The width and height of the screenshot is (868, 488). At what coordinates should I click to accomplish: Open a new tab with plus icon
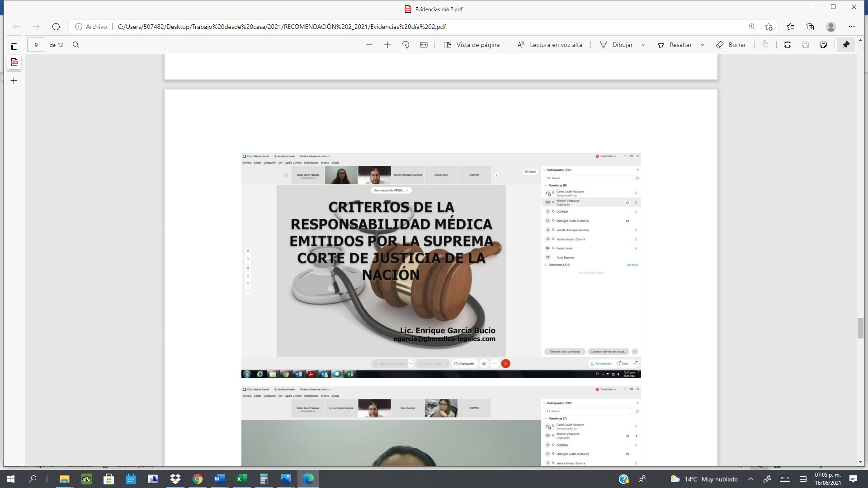click(14, 81)
